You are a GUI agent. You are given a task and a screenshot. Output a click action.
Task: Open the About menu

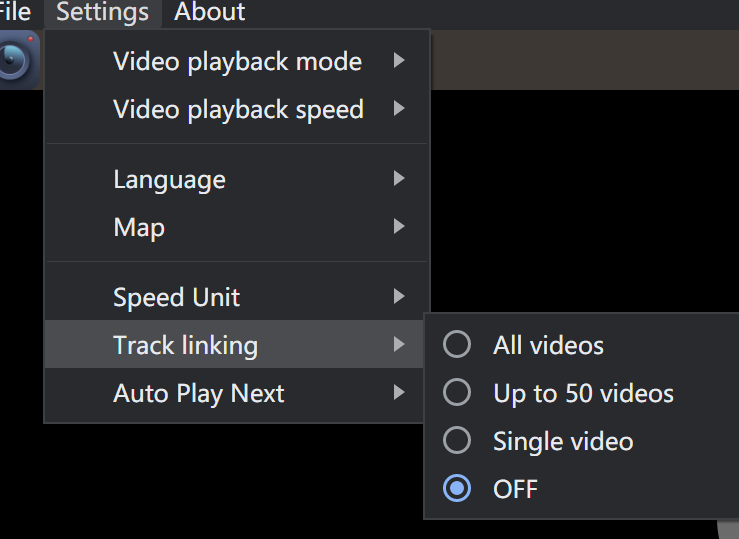pos(210,11)
